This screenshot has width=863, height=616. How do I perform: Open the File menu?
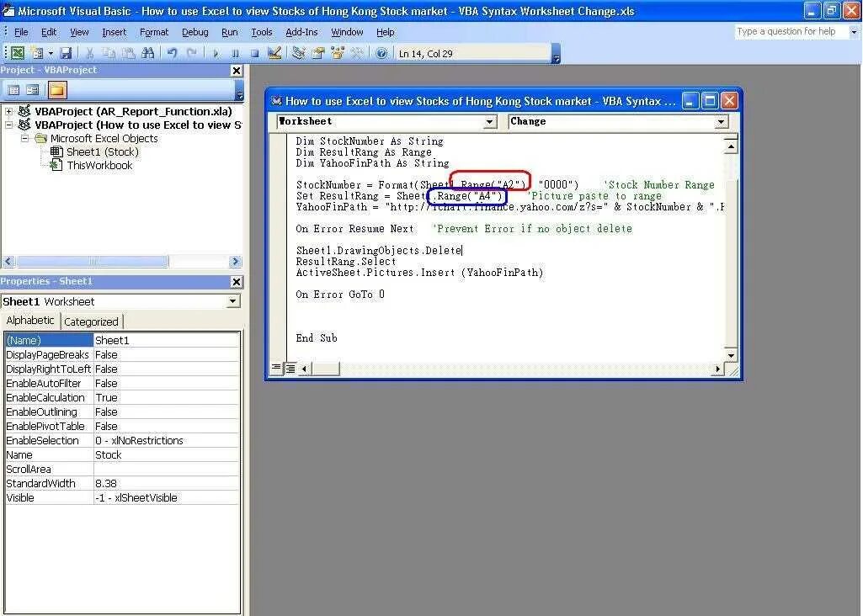[21, 33]
